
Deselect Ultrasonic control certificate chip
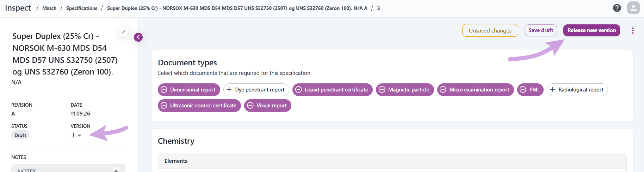[x=199, y=106]
